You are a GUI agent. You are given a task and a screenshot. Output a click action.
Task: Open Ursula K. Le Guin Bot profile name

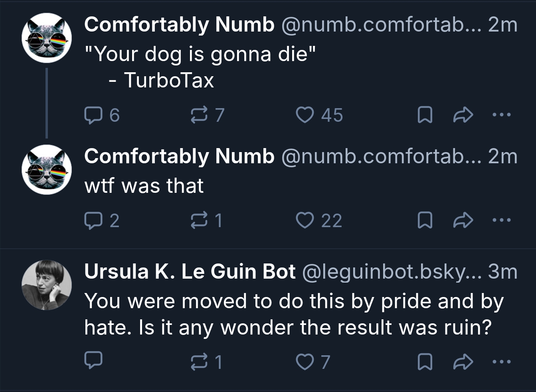pos(190,272)
